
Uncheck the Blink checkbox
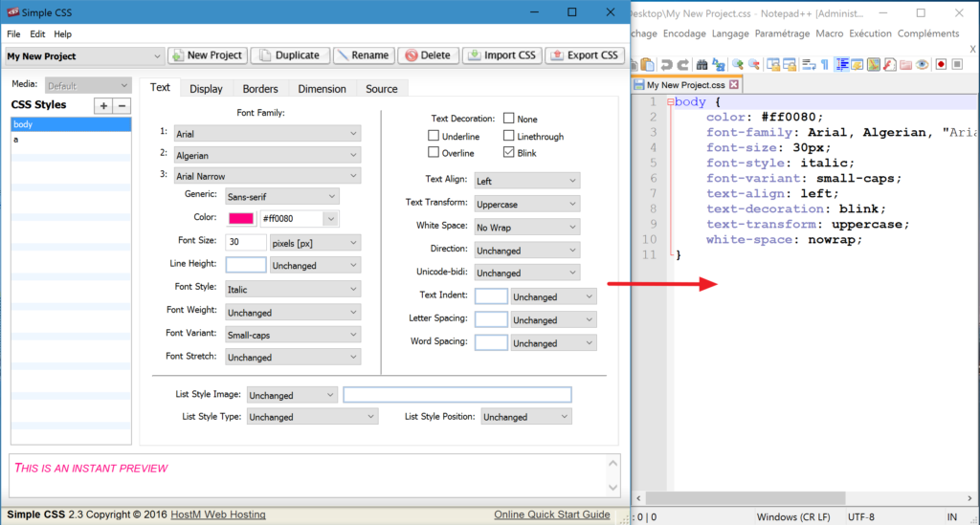coord(509,152)
